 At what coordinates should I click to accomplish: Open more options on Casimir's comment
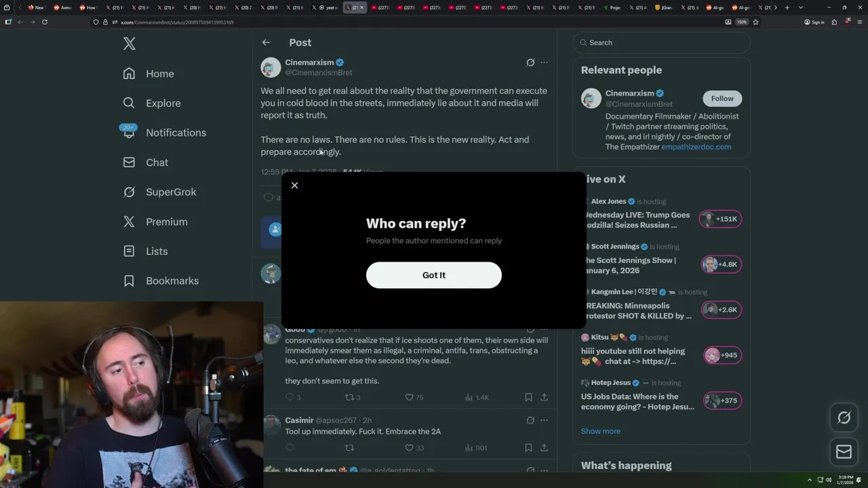click(x=544, y=420)
